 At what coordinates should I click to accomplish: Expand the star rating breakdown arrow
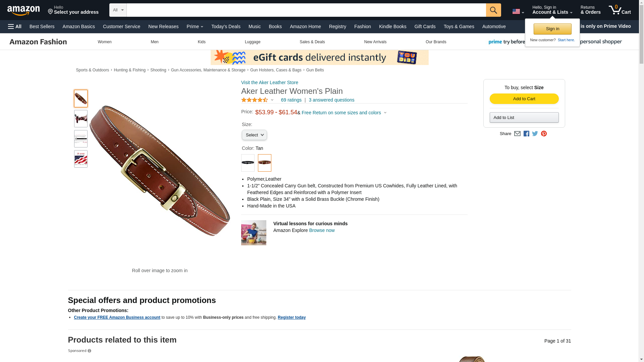pyautogui.click(x=272, y=100)
